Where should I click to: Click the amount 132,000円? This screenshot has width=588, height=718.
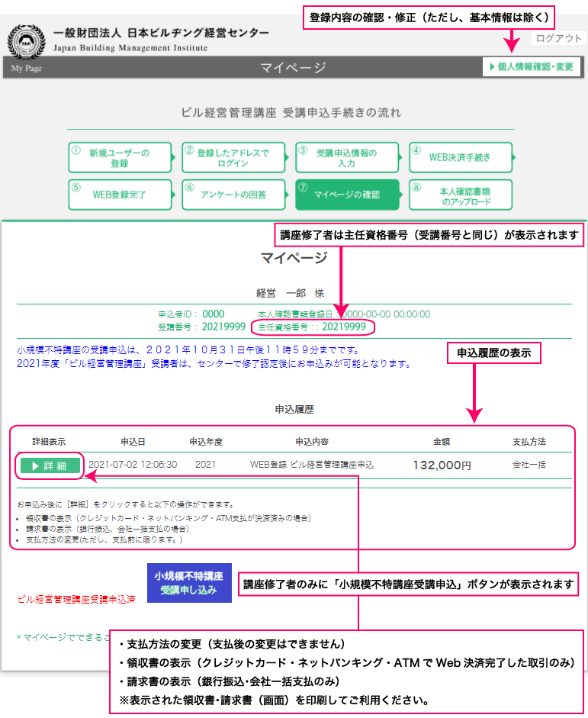click(x=442, y=465)
